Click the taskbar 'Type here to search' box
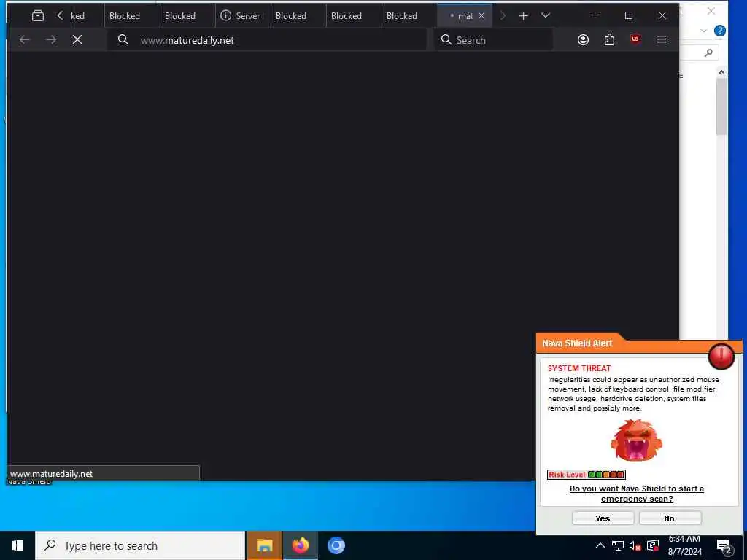The width and height of the screenshot is (747, 560). [x=140, y=545]
